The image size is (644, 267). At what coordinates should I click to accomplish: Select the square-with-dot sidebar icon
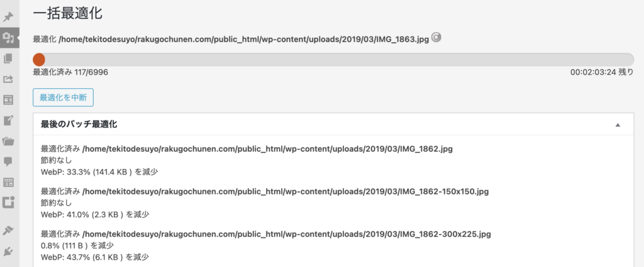(8, 202)
